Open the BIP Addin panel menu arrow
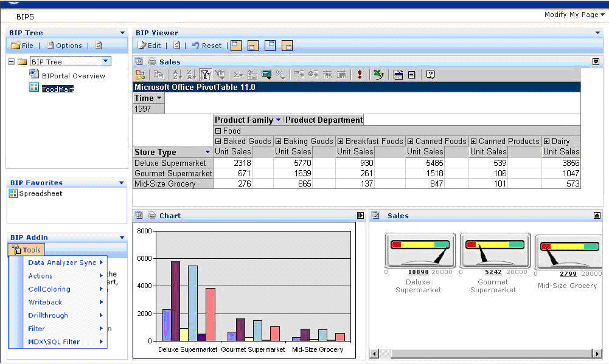 pyautogui.click(x=122, y=238)
